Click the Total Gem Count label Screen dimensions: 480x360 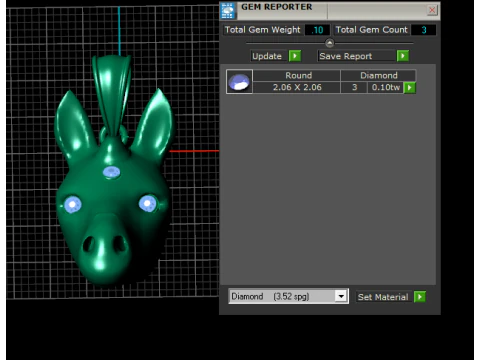click(x=372, y=30)
